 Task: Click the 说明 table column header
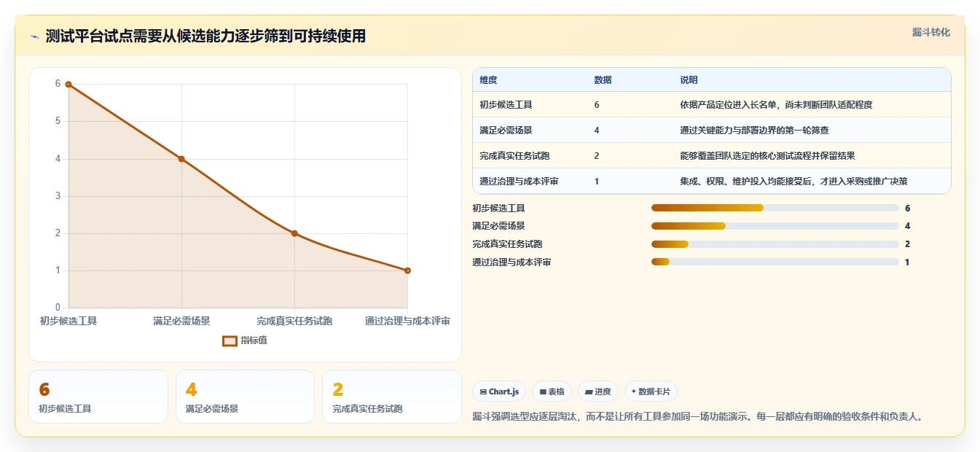[689, 79]
